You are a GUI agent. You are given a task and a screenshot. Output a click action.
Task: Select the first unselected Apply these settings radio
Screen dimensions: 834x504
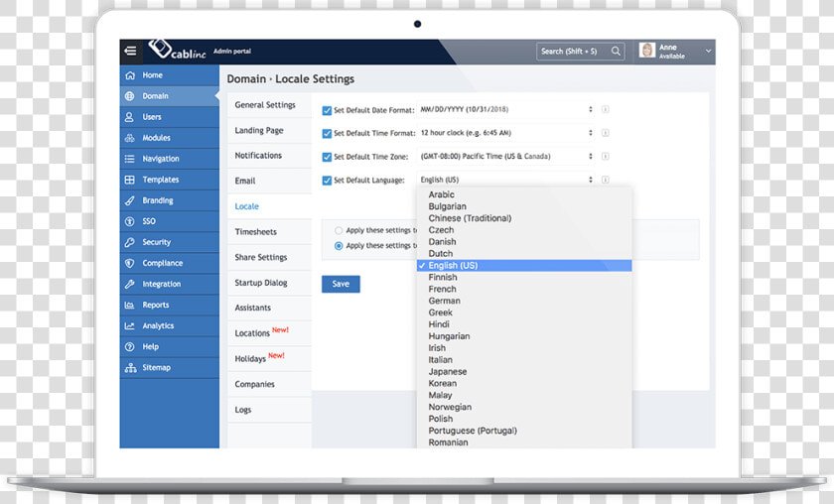pyautogui.click(x=339, y=231)
